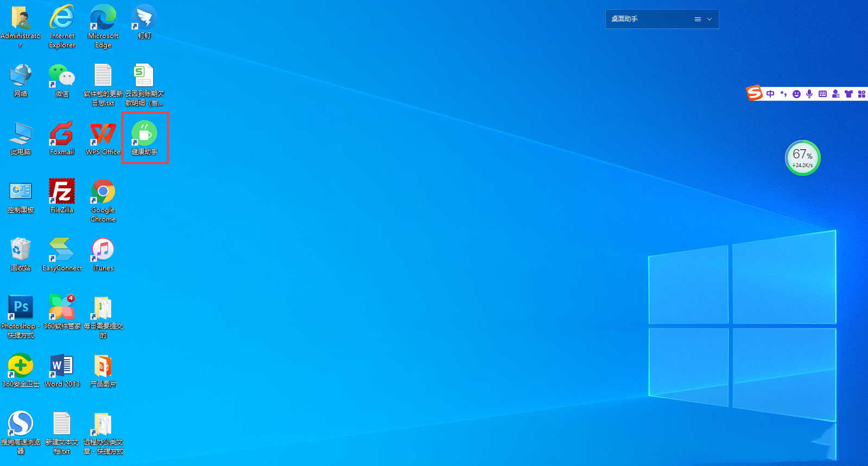Toggle Sogou input Chinese/English mode (中)
The height and width of the screenshot is (466, 868).
(x=770, y=94)
